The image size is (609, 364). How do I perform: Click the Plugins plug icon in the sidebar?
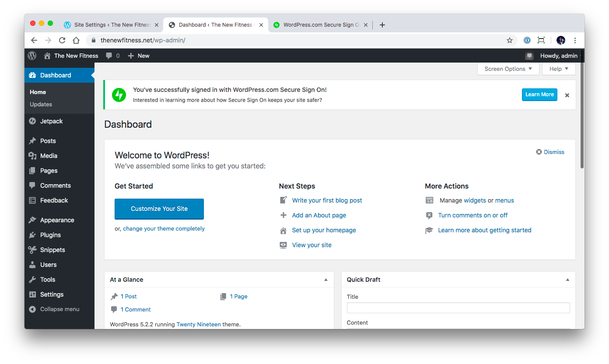coord(32,235)
